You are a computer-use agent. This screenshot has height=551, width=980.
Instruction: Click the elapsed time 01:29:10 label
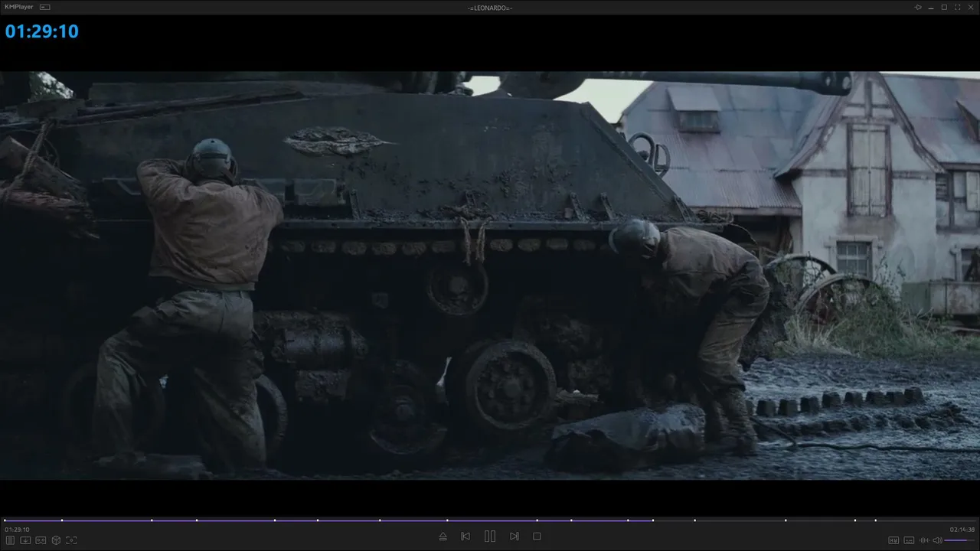17,530
